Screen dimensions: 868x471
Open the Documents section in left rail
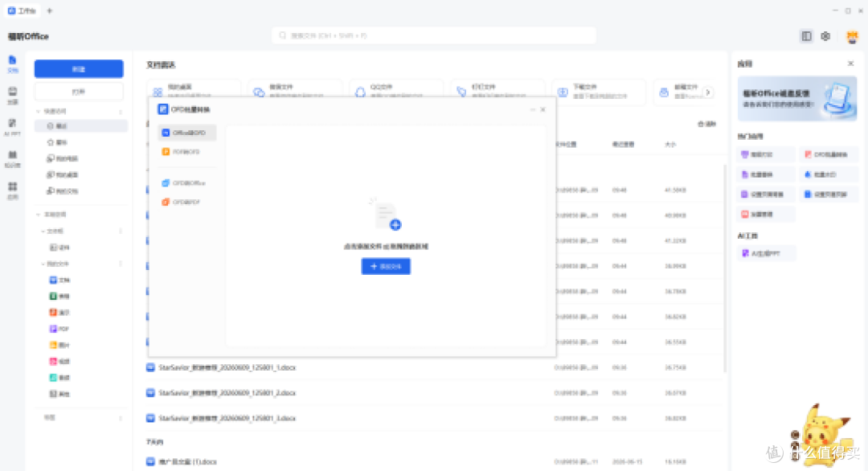pyautogui.click(x=12, y=63)
